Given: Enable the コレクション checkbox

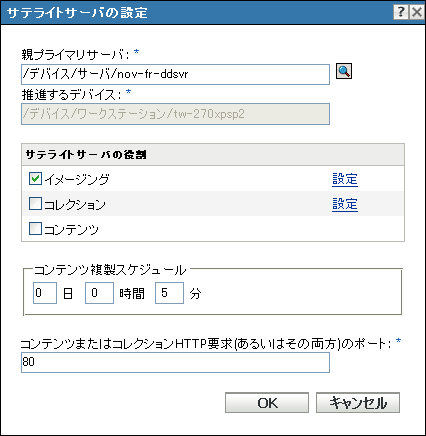Looking at the screenshot, I should (35, 204).
